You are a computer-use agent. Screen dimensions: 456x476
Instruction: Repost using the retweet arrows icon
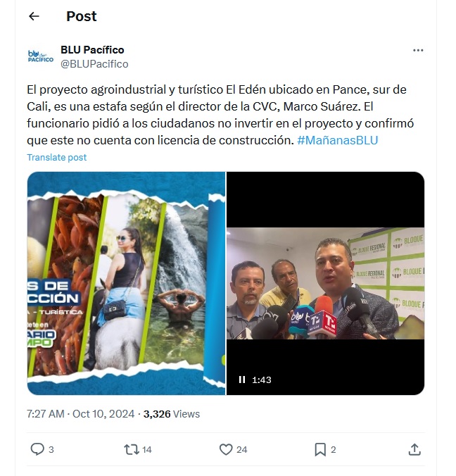click(132, 449)
